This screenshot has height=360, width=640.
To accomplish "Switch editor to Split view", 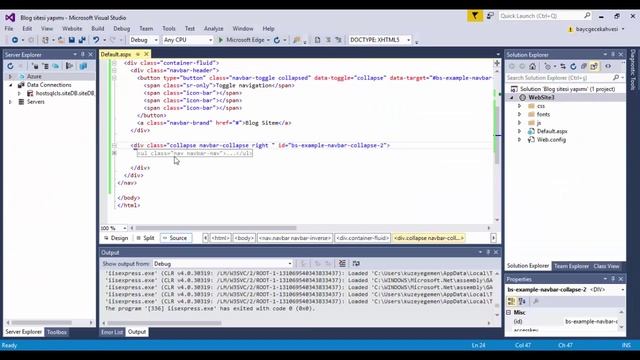I will (x=145, y=238).
